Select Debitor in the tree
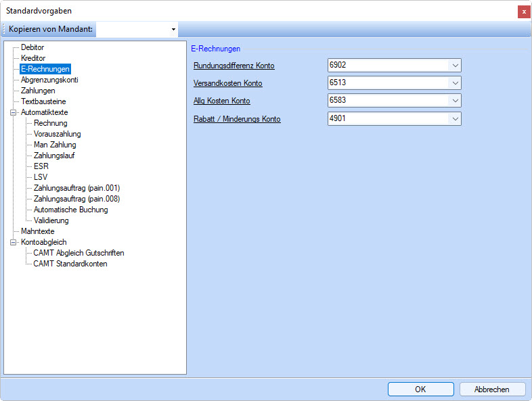The image size is (532, 401). pos(32,47)
